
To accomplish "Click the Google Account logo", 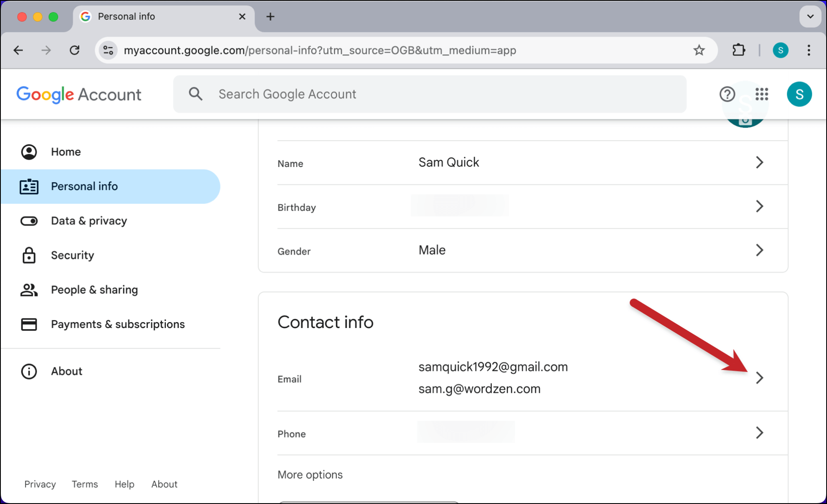I will pos(79,95).
